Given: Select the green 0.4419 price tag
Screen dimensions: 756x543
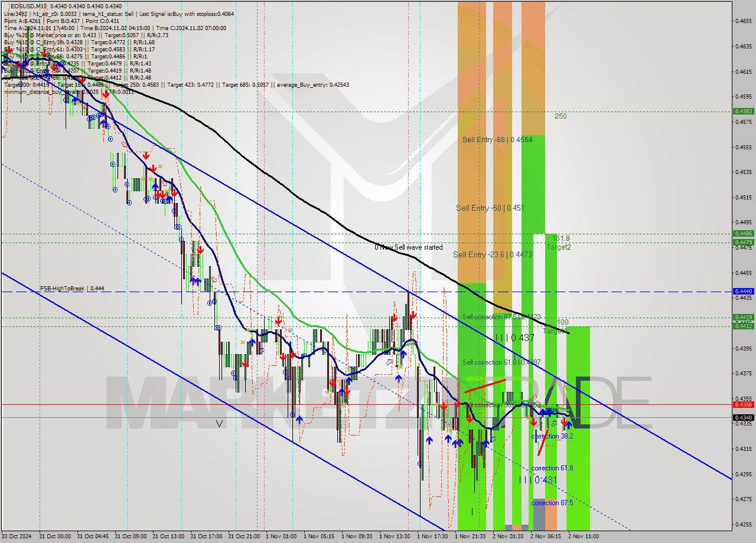Looking at the screenshot, I should (x=742, y=317).
